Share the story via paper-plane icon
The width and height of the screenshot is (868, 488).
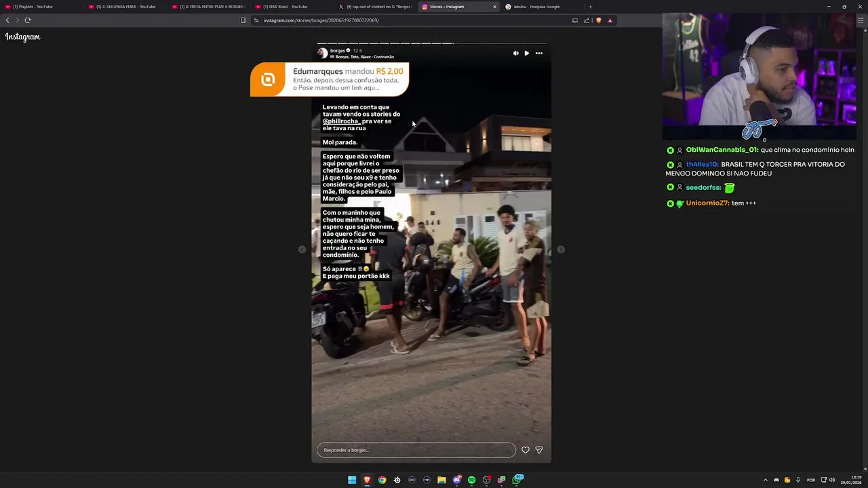pyautogui.click(x=539, y=450)
